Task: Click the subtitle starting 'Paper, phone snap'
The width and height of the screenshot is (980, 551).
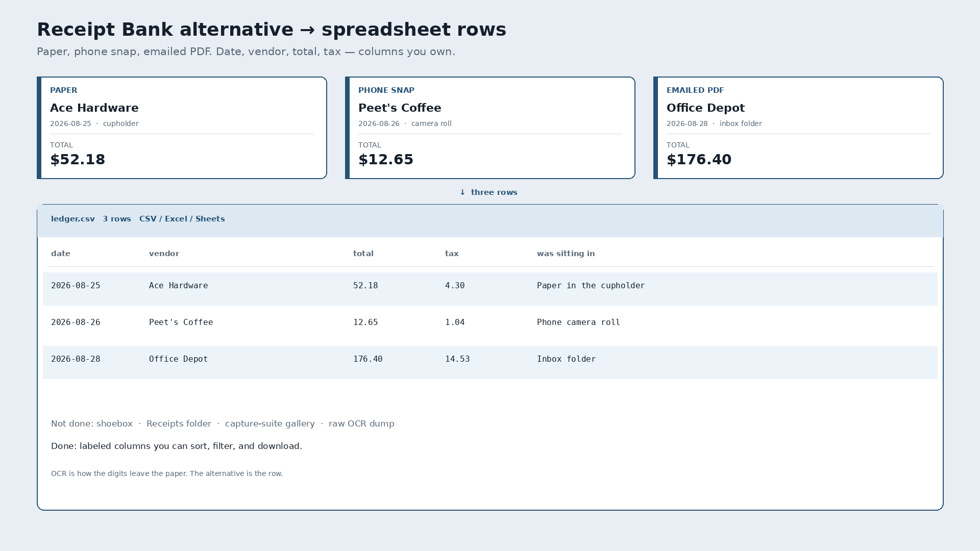Action: click(x=246, y=52)
